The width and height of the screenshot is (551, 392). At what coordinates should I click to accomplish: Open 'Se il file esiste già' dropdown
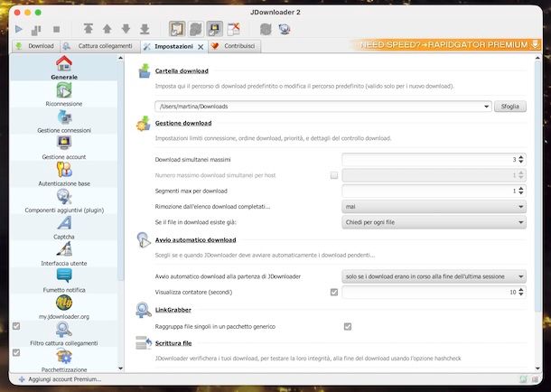pos(434,222)
